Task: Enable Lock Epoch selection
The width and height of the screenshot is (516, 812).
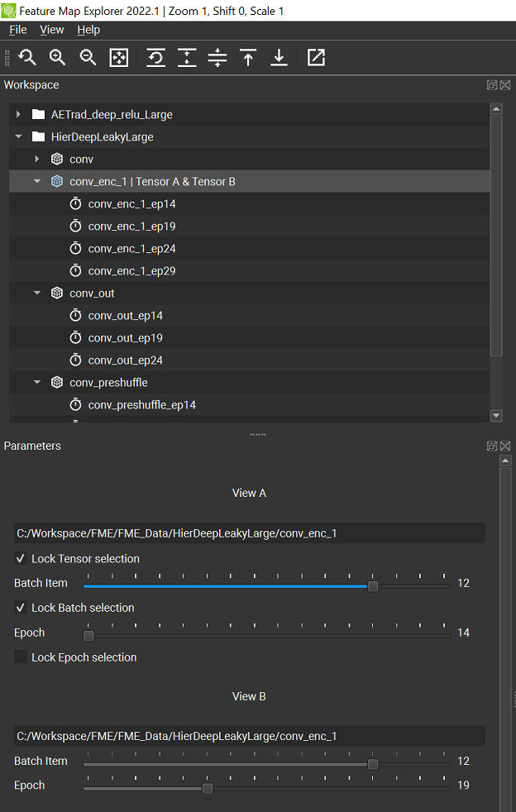Action: click(x=20, y=657)
